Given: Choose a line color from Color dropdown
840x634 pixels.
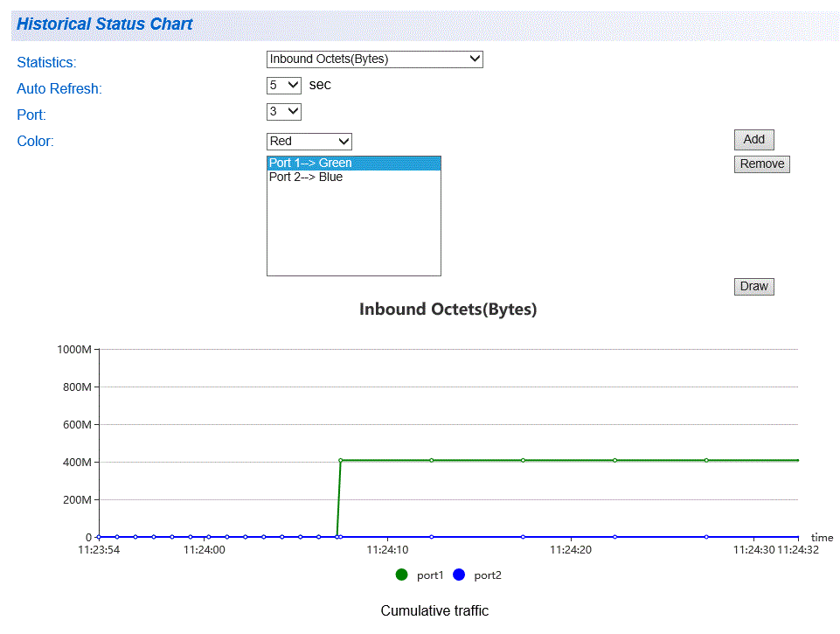Looking at the screenshot, I should tap(309, 142).
